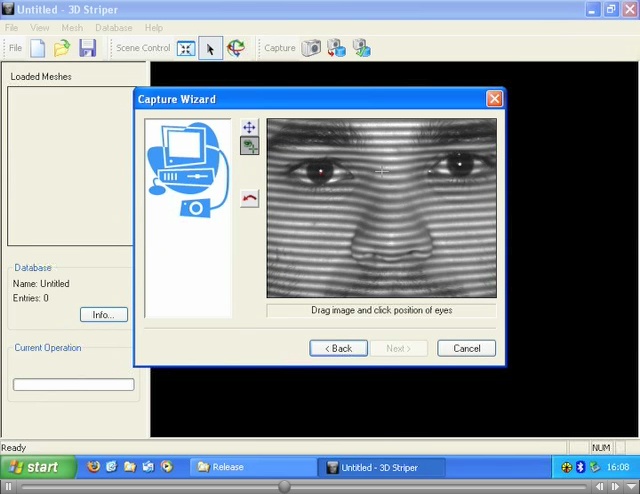Image resolution: width=640 pixels, height=494 pixels.
Task: Open the Database menu
Action: pyautogui.click(x=113, y=28)
